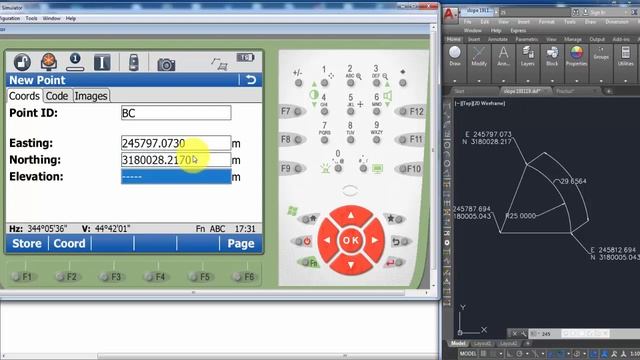The image size is (640, 360).
Task: Open the Start drawing tab in AutoCAD
Action: pos(460,91)
